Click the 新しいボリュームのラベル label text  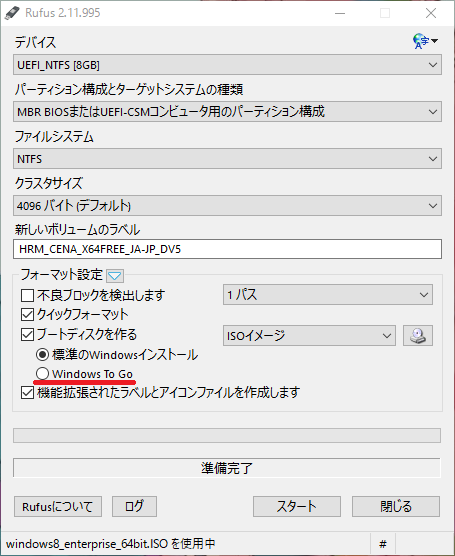pos(77,230)
